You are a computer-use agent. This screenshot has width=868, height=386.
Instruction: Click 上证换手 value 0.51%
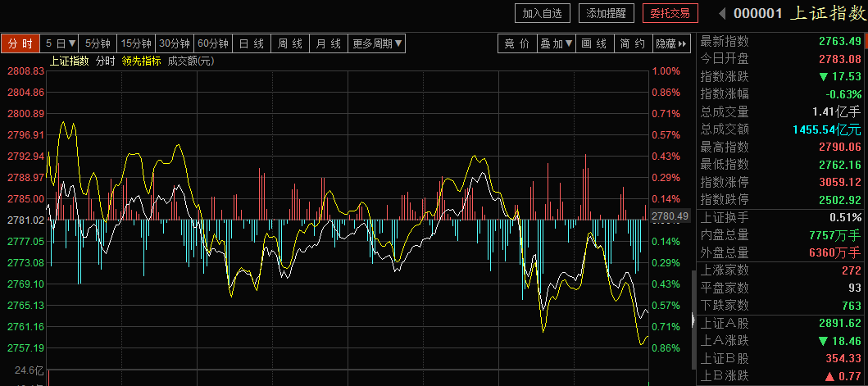click(845, 218)
